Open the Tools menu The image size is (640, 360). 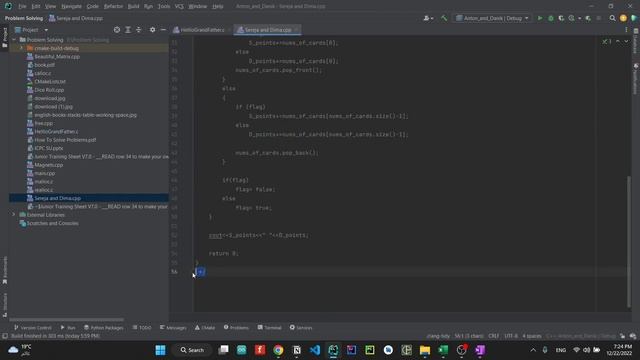click(x=164, y=6)
